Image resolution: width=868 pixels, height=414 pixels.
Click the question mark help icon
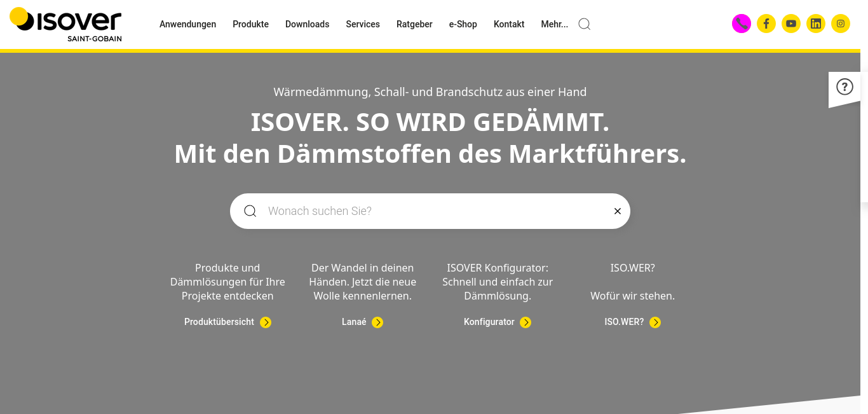coord(844,86)
